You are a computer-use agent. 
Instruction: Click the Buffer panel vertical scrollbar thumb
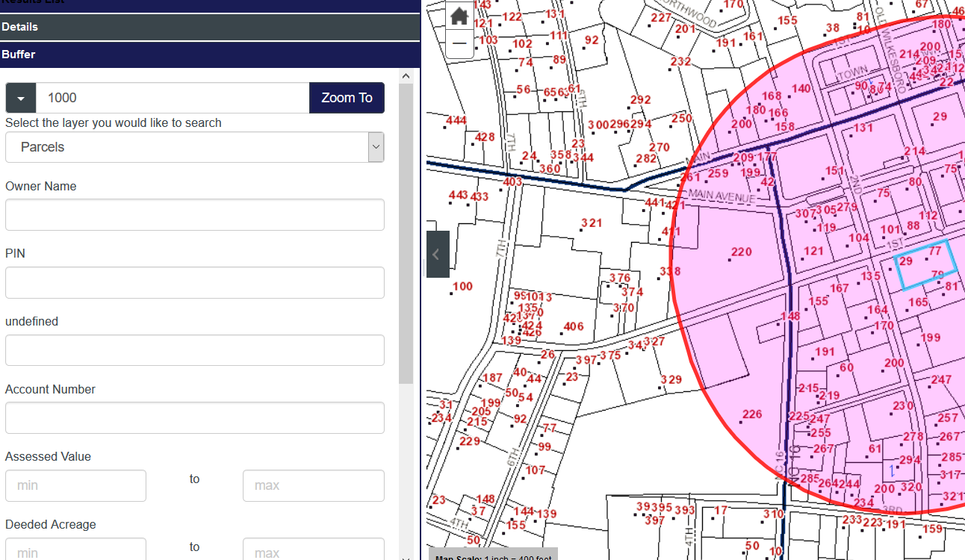[x=406, y=231]
